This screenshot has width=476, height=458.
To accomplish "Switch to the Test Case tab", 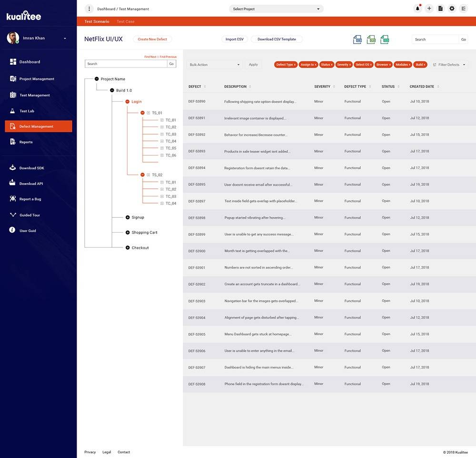I will (x=126, y=21).
